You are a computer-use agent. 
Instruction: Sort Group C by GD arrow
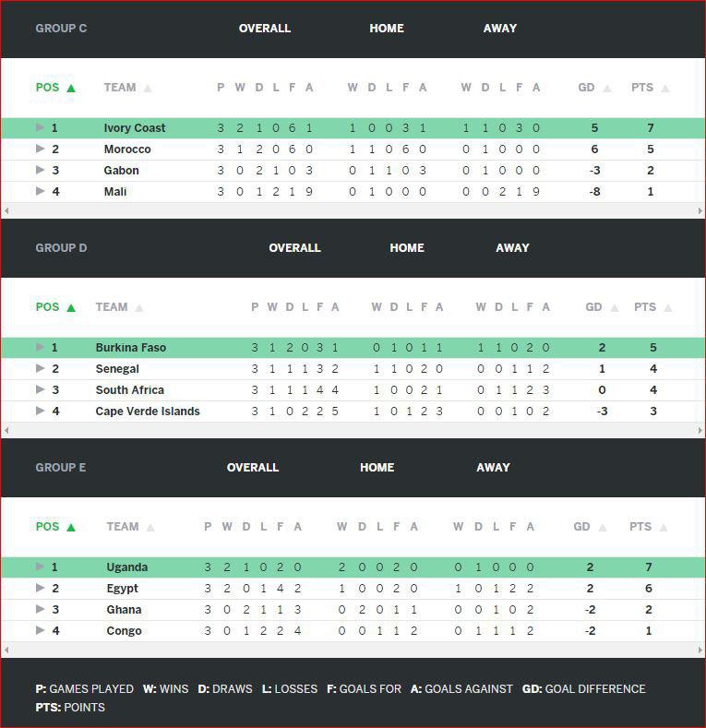click(607, 89)
